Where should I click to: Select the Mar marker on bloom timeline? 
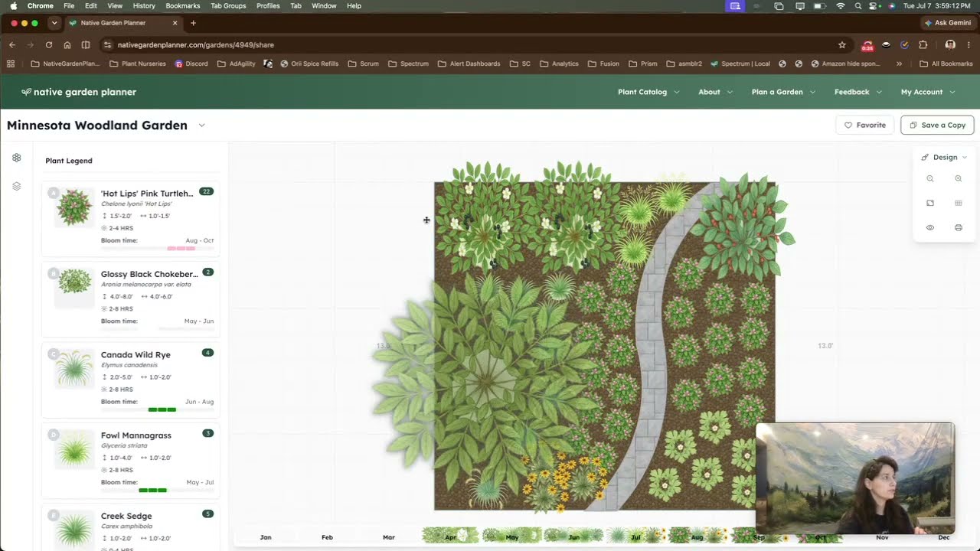(x=389, y=537)
